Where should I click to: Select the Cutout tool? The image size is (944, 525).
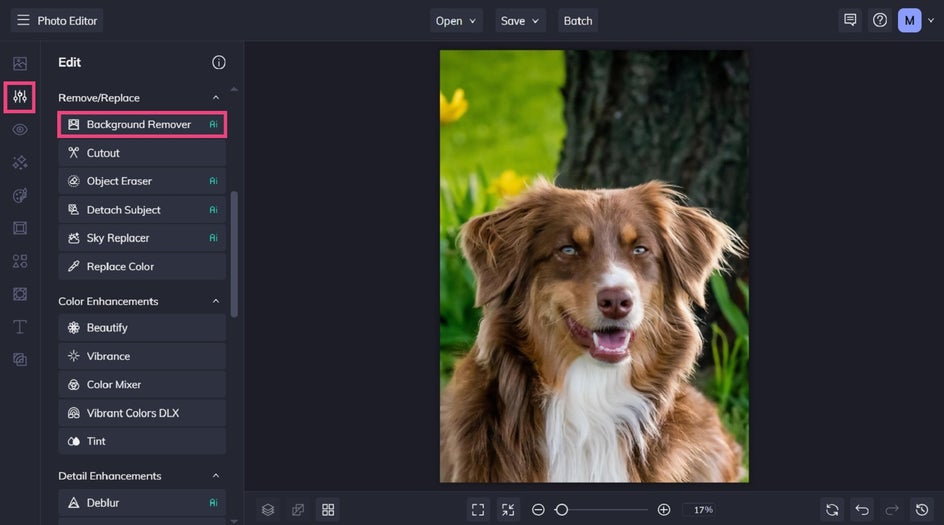click(142, 153)
